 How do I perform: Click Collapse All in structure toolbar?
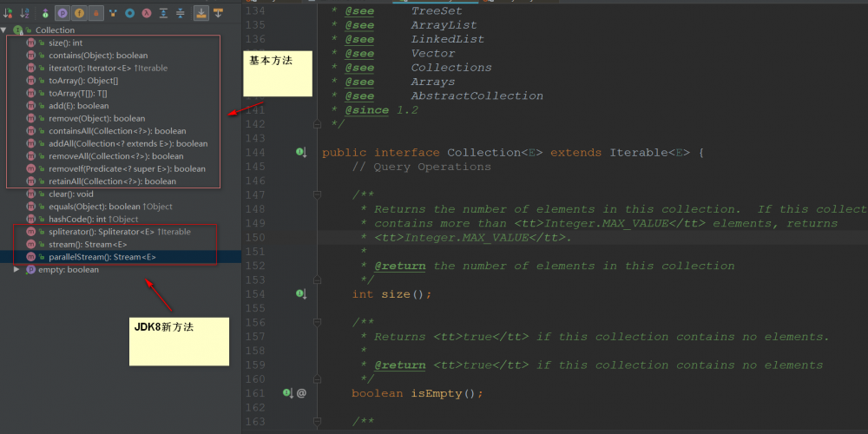180,13
